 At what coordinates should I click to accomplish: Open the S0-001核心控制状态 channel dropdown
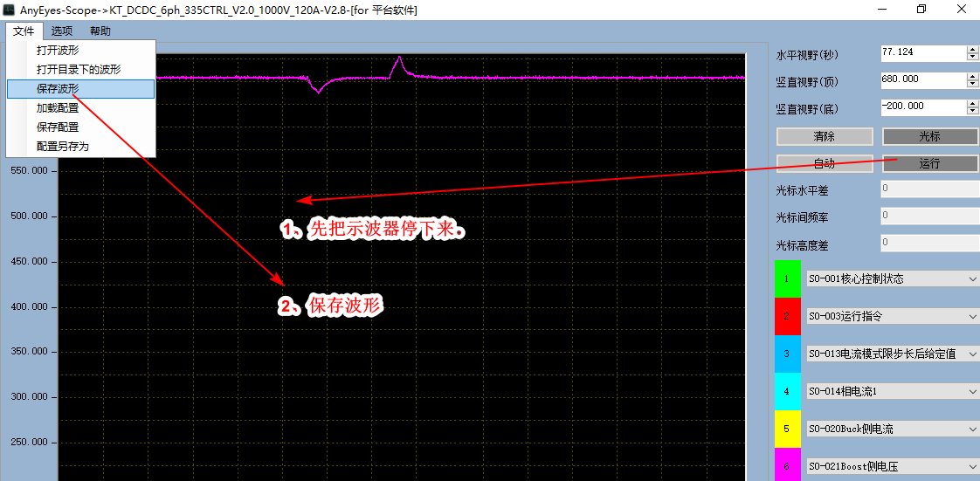coord(894,278)
